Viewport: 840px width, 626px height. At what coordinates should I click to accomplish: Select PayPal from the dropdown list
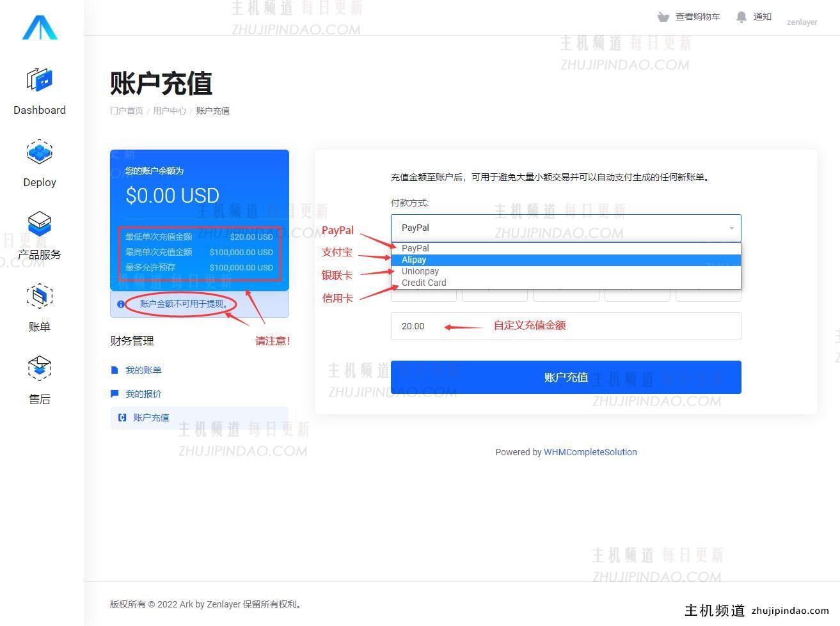click(x=566, y=248)
